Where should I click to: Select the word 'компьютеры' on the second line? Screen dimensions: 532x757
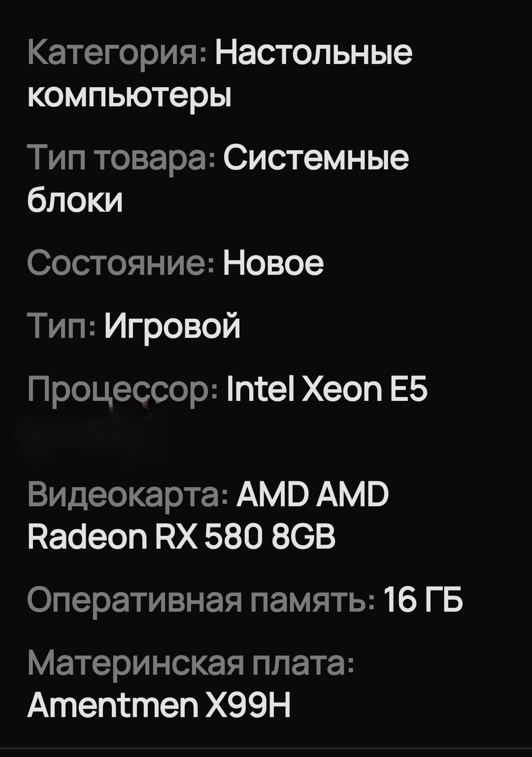(x=129, y=96)
